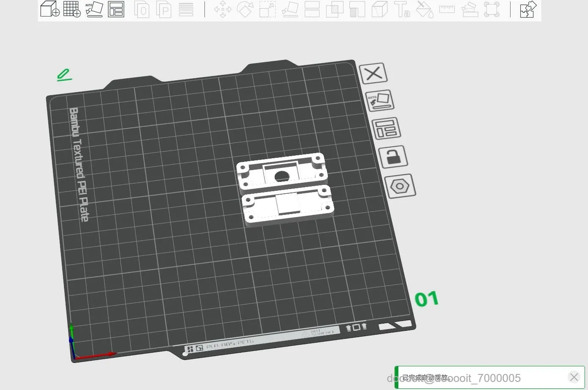Image resolution: width=588 pixels, height=390 pixels.
Task: Click the Add model cube icon
Action: tap(50, 9)
